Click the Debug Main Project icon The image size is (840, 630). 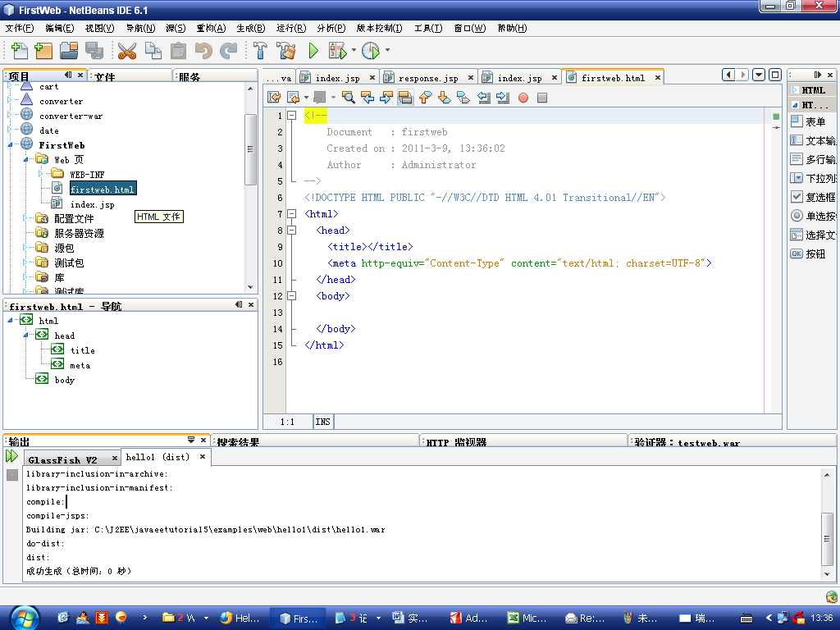pyautogui.click(x=338, y=51)
